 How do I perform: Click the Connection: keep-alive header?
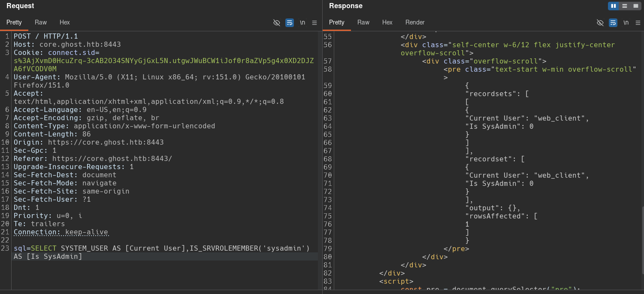click(x=61, y=232)
